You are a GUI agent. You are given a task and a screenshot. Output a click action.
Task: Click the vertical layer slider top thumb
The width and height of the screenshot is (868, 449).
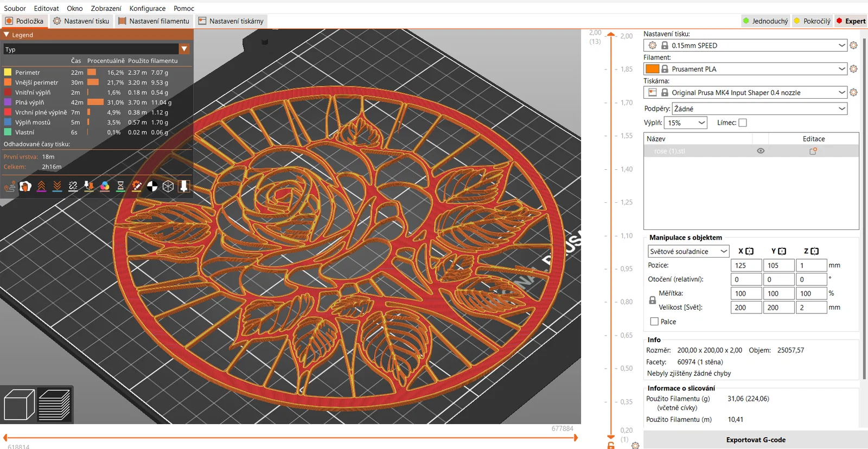611,35
